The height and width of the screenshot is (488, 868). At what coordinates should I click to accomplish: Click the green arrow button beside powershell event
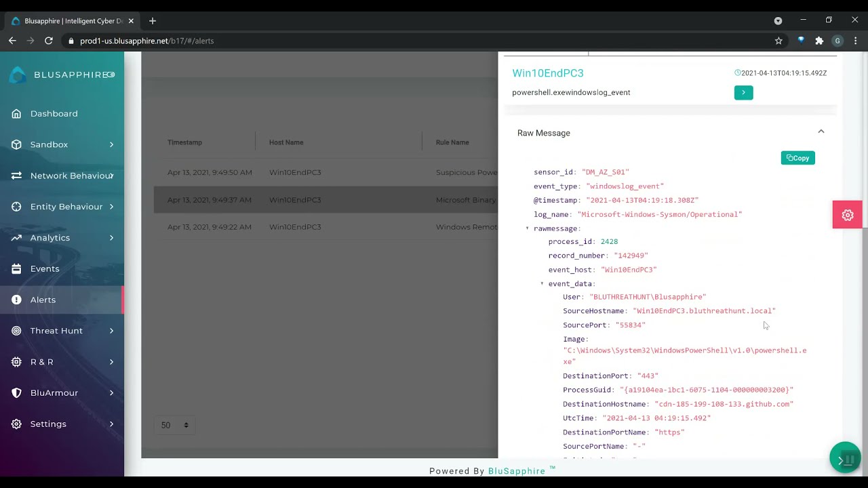tap(743, 93)
